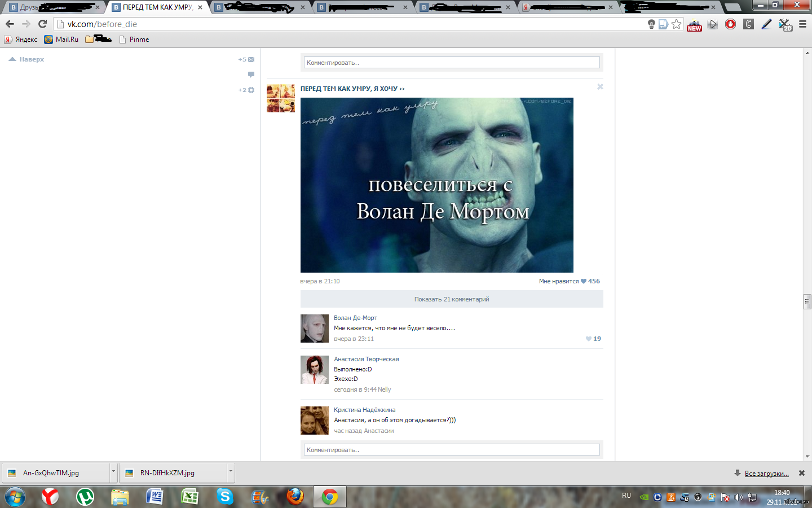This screenshot has height=508, width=812.
Task: Click the blue pen extension icon
Action: (x=766, y=24)
